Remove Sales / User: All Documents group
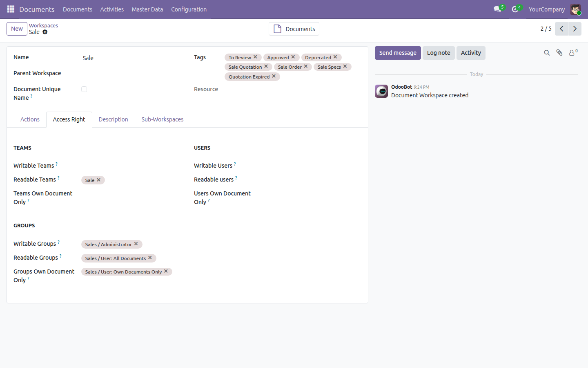The width and height of the screenshot is (588, 368). tap(150, 258)
